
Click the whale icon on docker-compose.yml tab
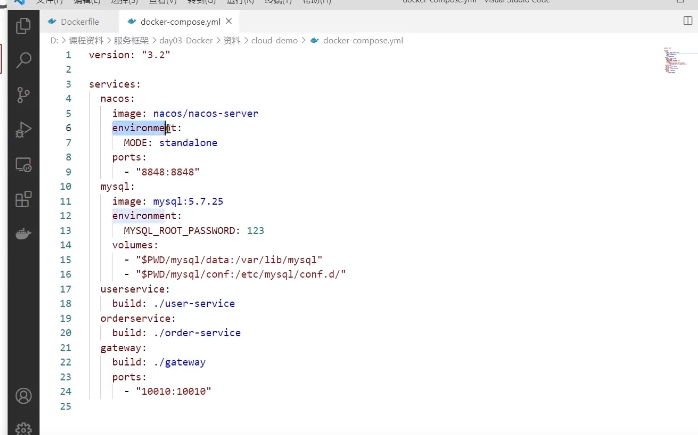pyautogui.click(x=131, y=21)
